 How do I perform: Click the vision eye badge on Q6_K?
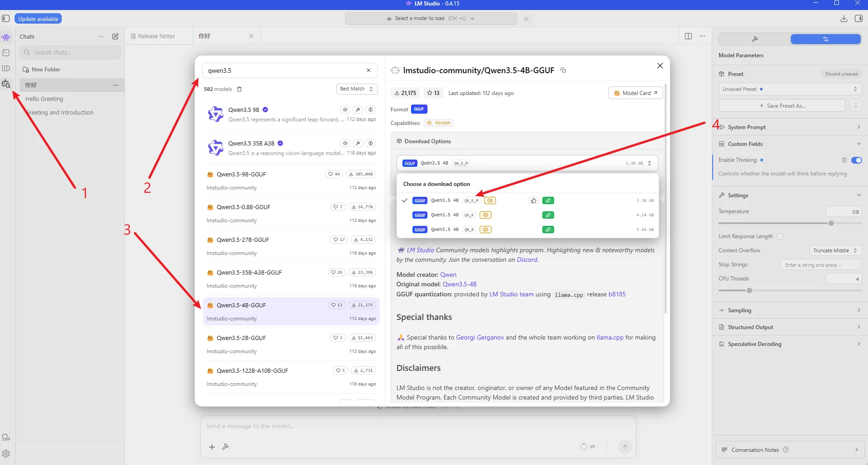[x=486, y=215]
